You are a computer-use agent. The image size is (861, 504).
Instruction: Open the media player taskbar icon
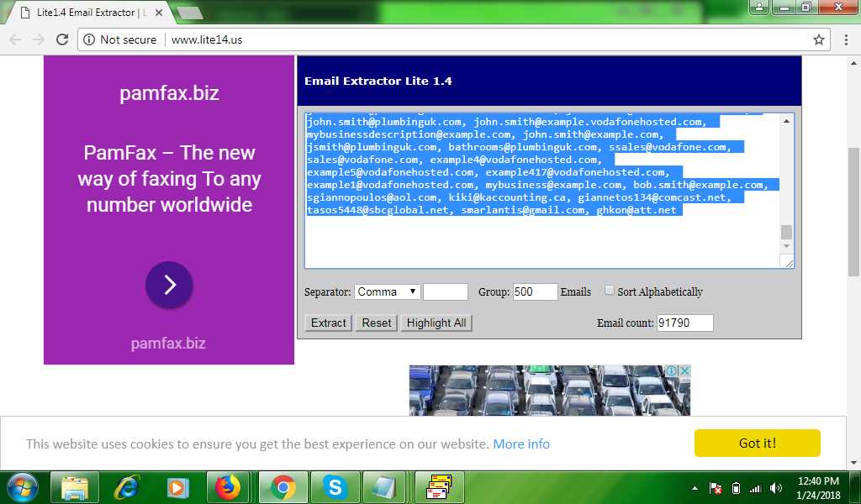click(177, 487)
